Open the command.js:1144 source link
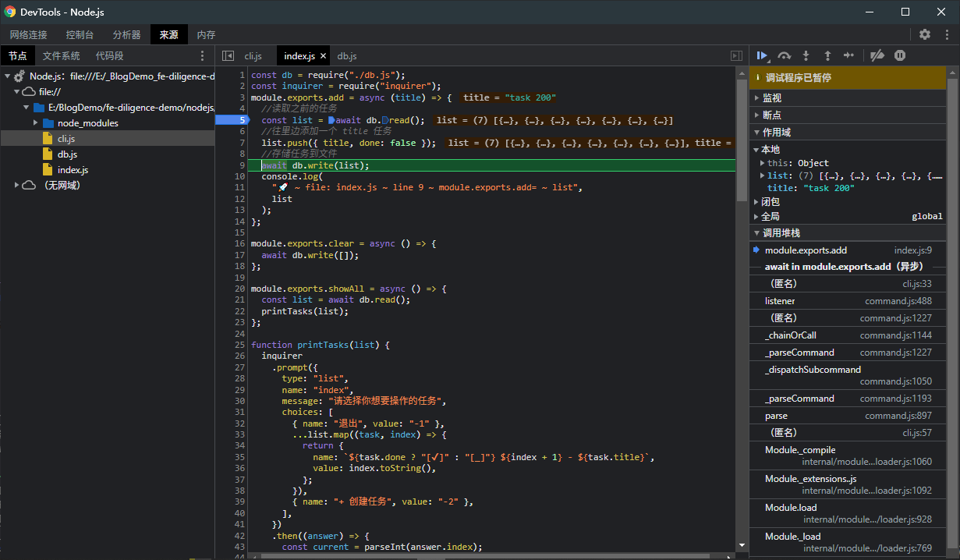The width and height of the screenshot is (960, 560). 896,335
